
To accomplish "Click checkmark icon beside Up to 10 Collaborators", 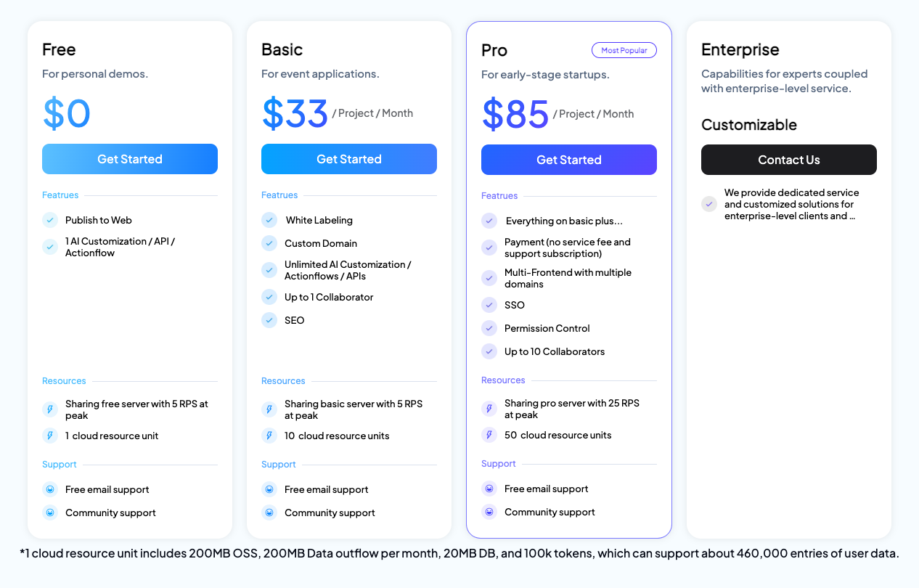I will [489, 351].
